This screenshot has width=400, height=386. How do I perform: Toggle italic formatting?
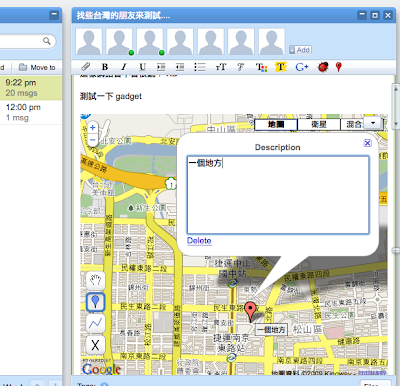point(124,67)
